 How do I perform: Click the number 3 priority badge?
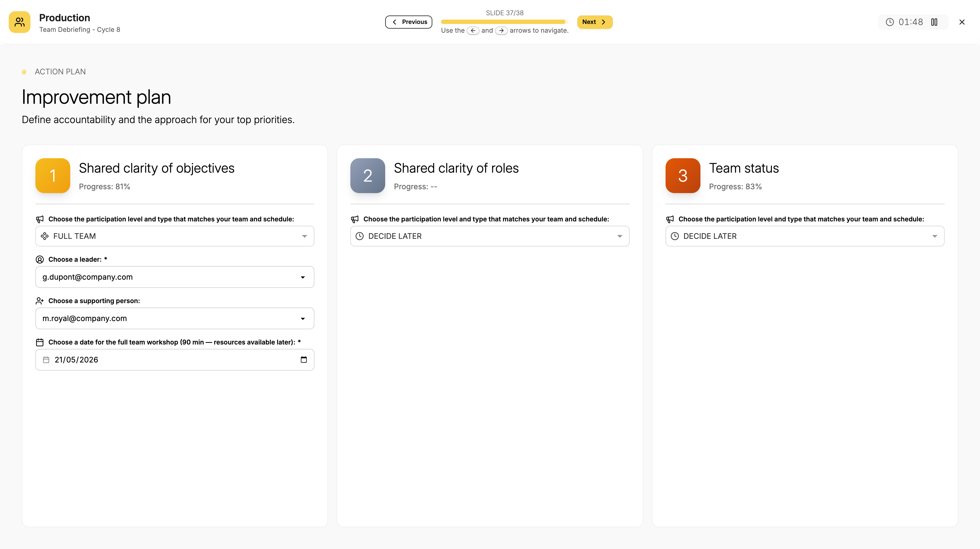coord(682,175)
